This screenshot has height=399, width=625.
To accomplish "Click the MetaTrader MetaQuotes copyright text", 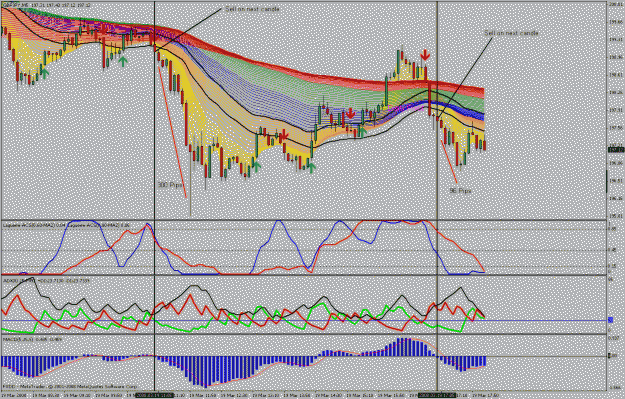I will click(70, 386).
